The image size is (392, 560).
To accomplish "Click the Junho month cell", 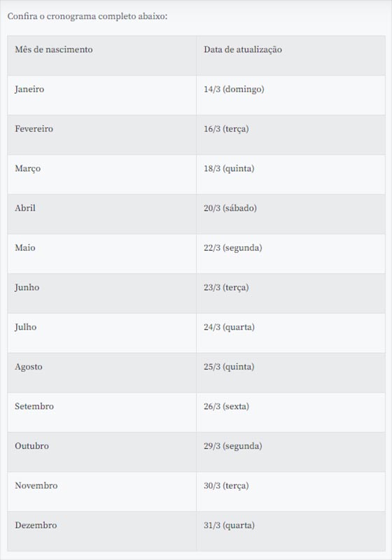I will click(101, 293).
